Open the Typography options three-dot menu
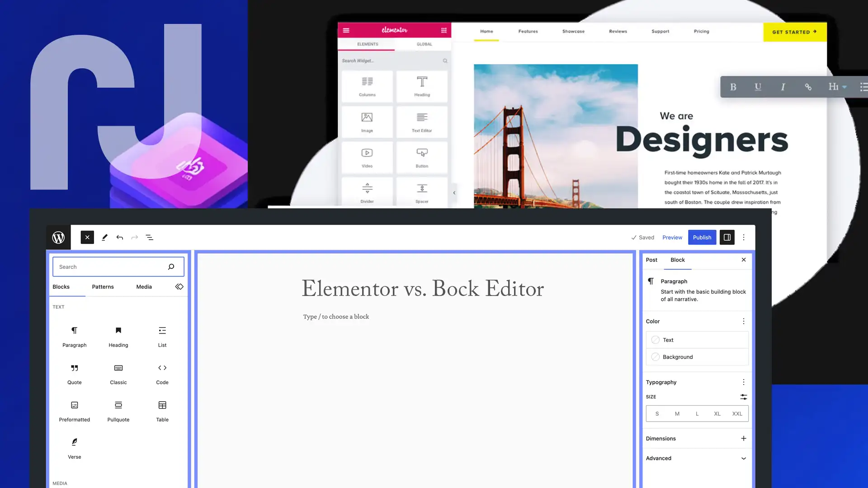 point(744,382)
